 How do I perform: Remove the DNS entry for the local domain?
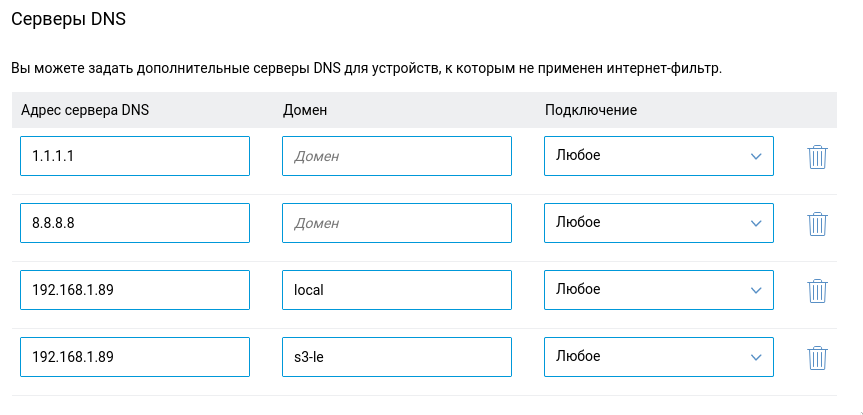coord(817,291)
